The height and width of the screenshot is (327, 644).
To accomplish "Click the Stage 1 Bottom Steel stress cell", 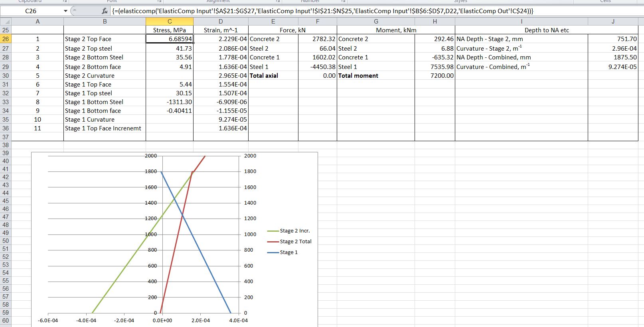I will point(169,102).
